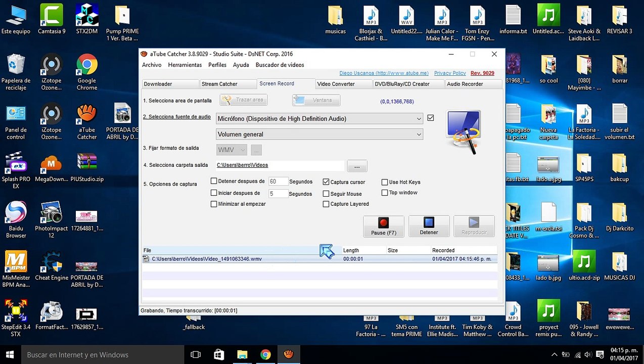Open Diego Uscanga atube.me link
Viewport: 644px width, 364px height.
tap(384, 73)
